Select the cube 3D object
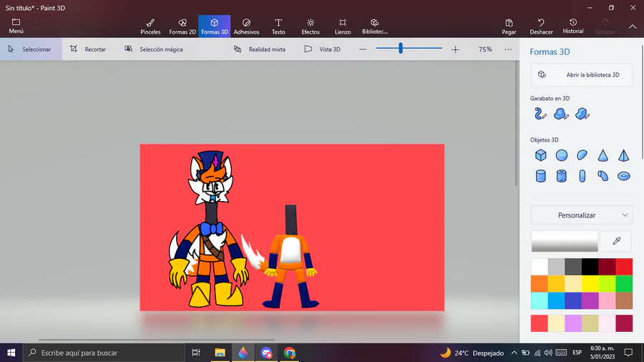The image size is (644, 362). point(540,155)
